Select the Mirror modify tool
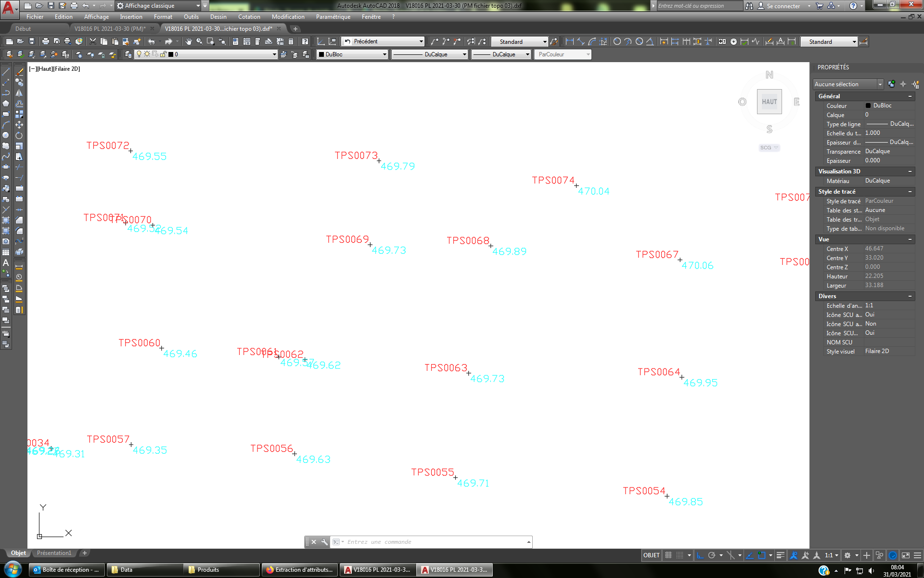This screenshot has width=924, height=578. pyautogui.click(x=19, y=92)
